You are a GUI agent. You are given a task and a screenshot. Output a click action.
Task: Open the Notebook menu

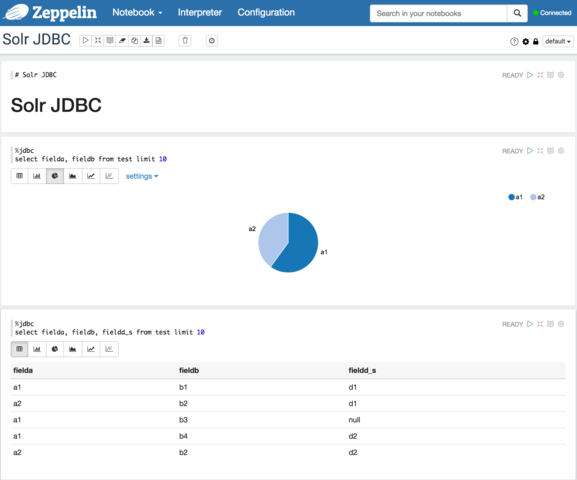(137, 13)
